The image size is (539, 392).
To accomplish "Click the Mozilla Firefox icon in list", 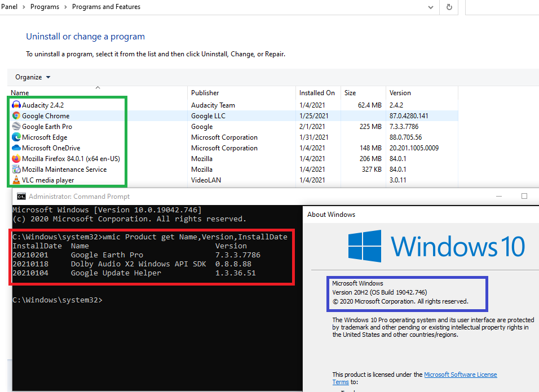I will (x=16, y=159).
